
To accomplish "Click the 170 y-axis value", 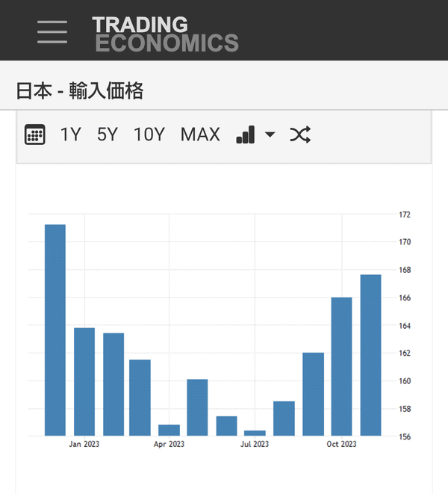I will pos(405,242).
